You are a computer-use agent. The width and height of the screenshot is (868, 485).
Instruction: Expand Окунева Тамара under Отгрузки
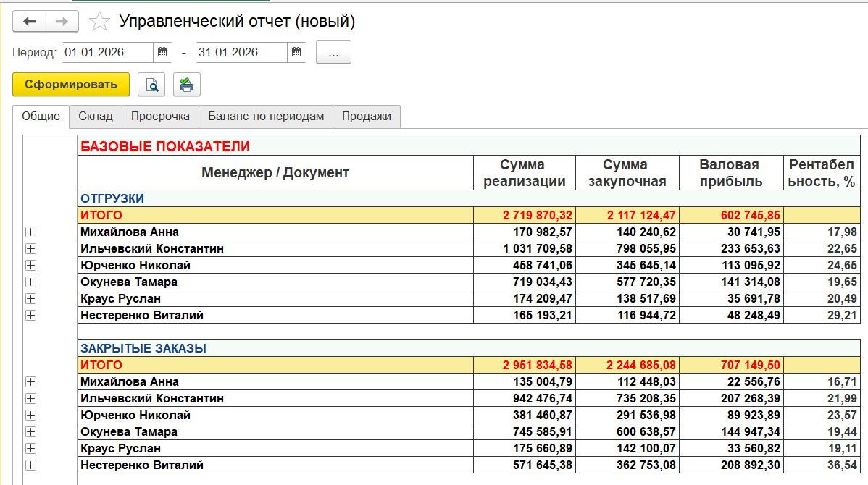click(x=31, y=282)
